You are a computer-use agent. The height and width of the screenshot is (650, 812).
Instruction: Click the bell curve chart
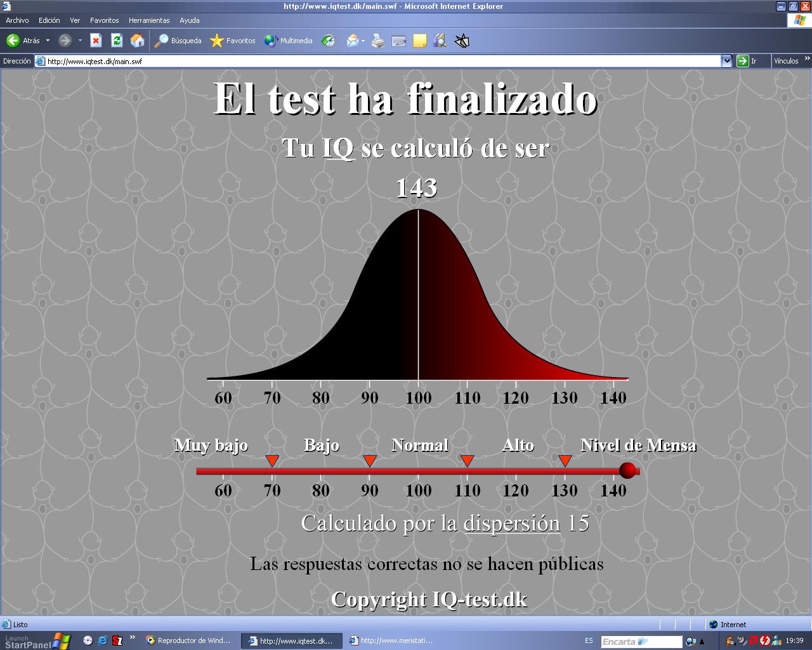[417, 295]
